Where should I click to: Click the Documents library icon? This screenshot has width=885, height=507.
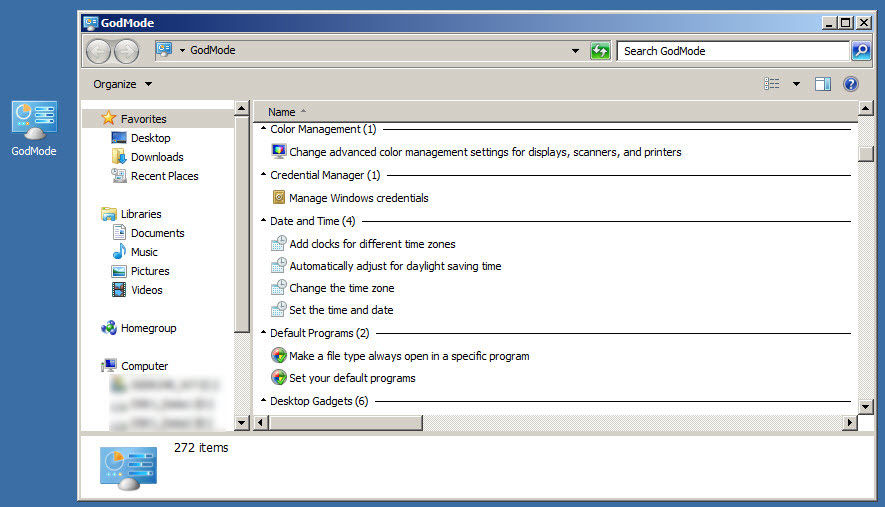click(x=119, y=233)
